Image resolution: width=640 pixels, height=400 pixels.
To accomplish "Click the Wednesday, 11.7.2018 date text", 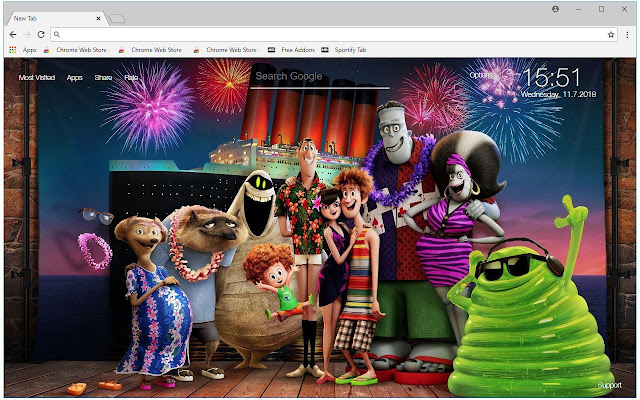I will pos(558,94).
